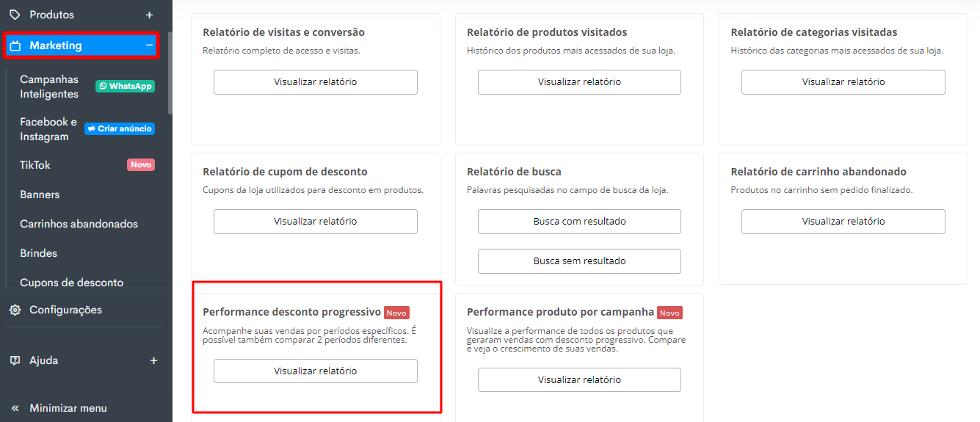This screenshot has width=980, height=422.
Task: Click Busca sem resultado button
Action: point(579,261)
